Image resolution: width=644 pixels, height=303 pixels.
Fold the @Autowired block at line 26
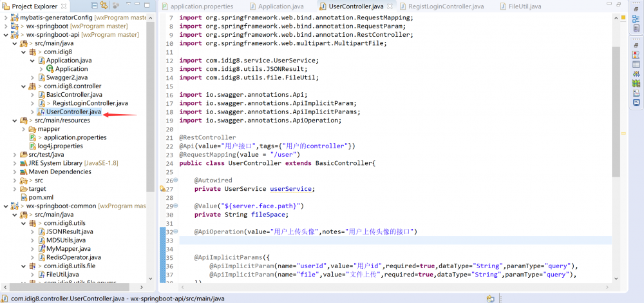(176, 180)
